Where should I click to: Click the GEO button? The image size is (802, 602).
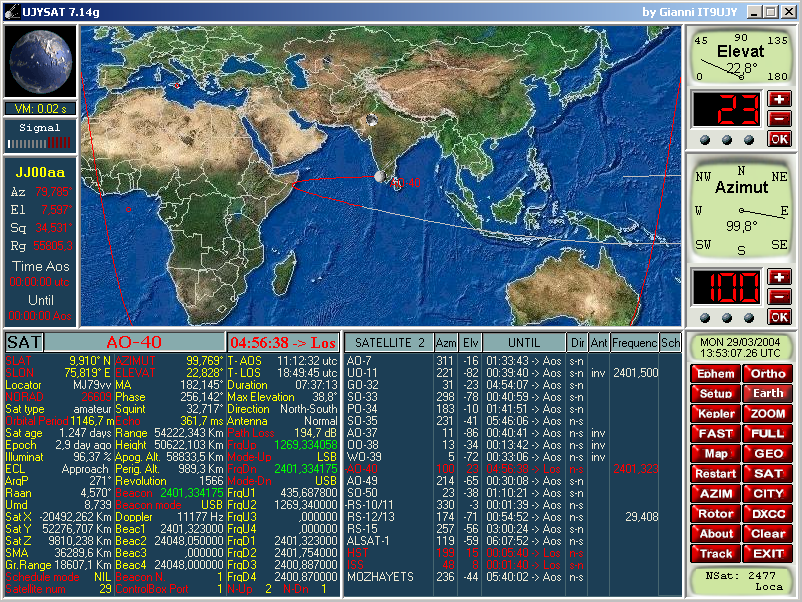768,453
